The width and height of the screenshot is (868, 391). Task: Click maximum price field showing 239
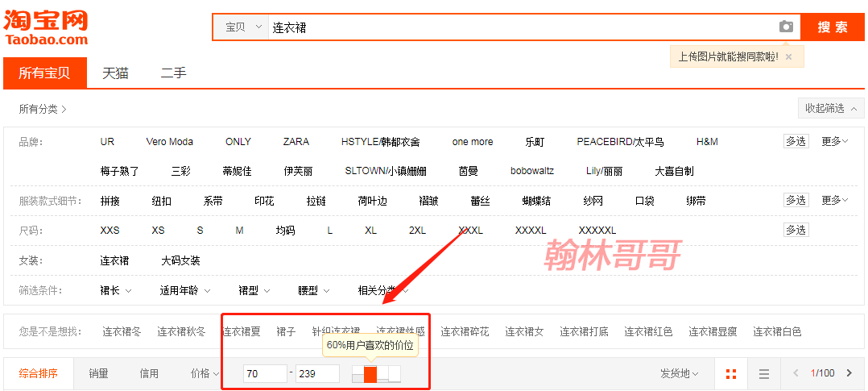(x=318, y=373)
